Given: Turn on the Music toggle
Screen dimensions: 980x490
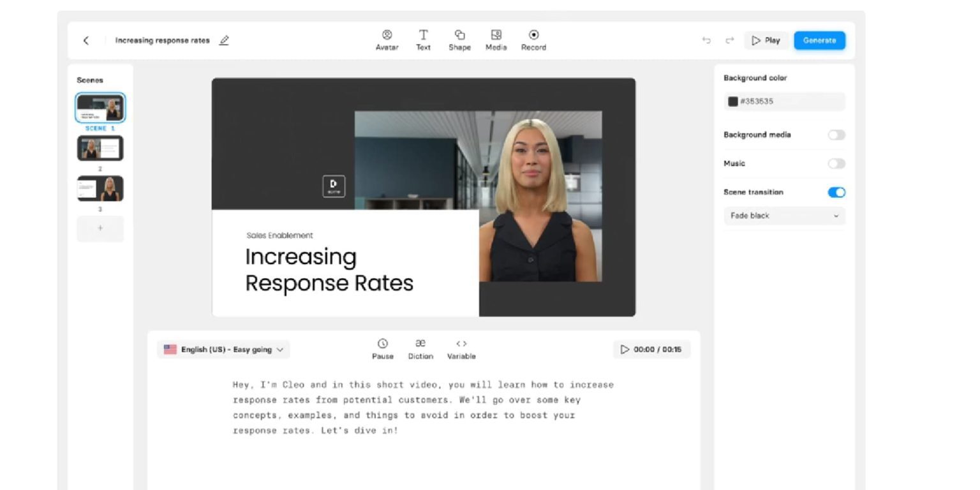Looking at the screenshot, I should point(836,163).
